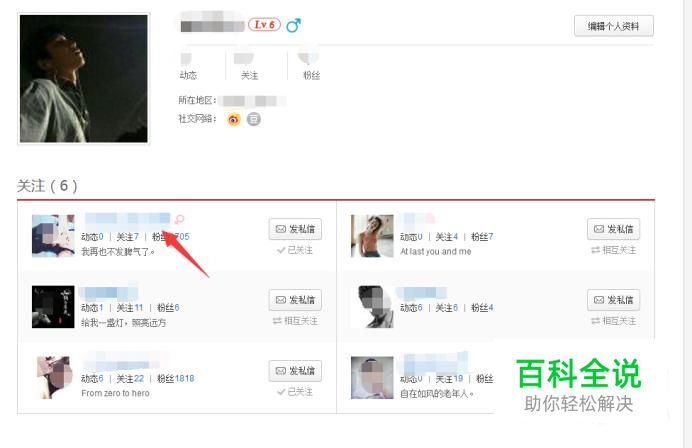The height and width of the screenshot is (448, 692).
Task: Click the gray Douban social icon
Action: click(253, 119)
